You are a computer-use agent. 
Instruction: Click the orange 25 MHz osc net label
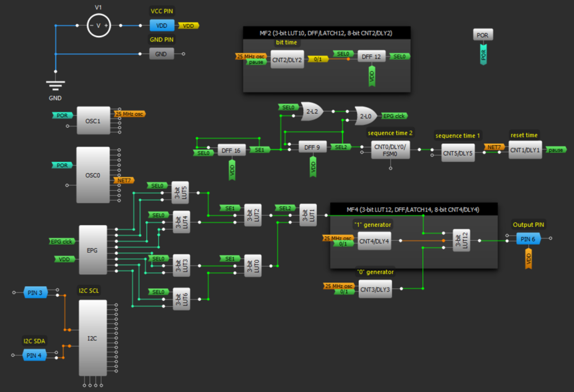click(x=131, y=113)
